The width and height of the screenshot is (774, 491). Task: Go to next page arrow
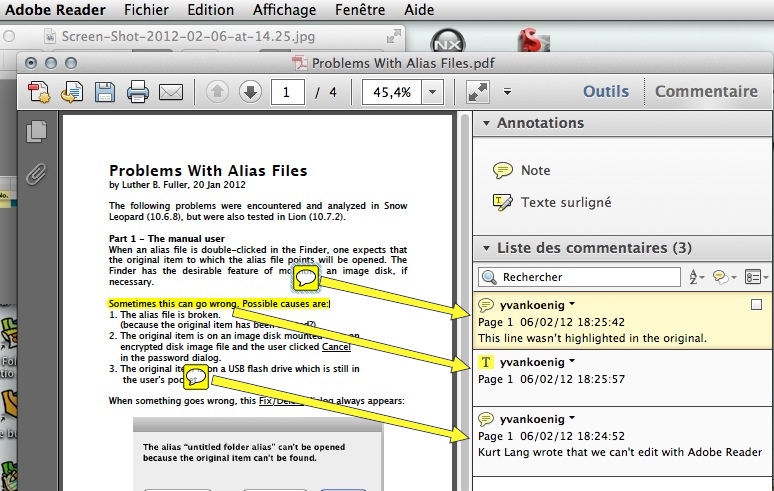(x=250, y=92)
